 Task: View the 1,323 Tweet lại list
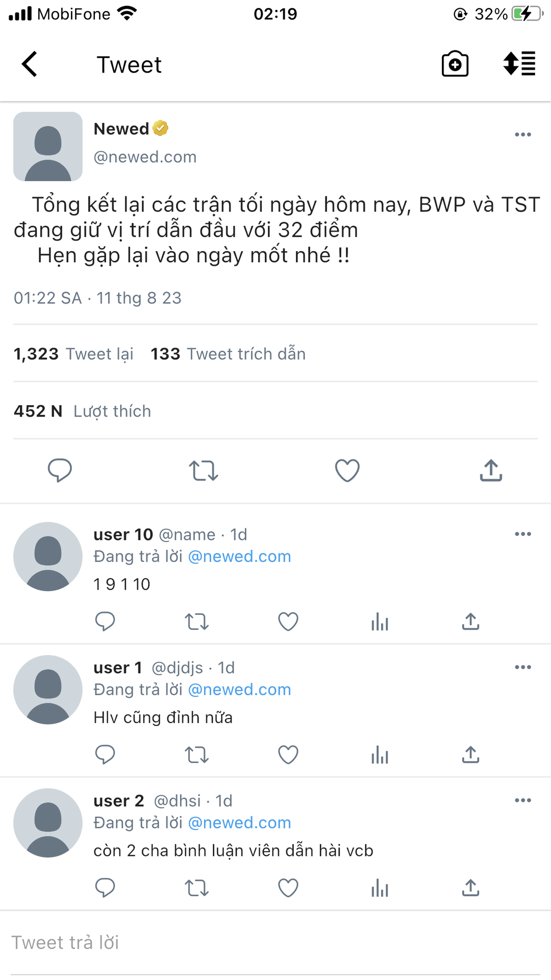pos(73,354)
